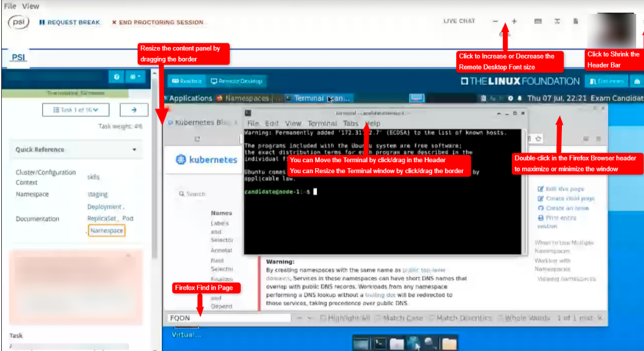The image size is (644, 351).
Task: Go to the next task with the arrow button
Action: click(x=134, y=110)
